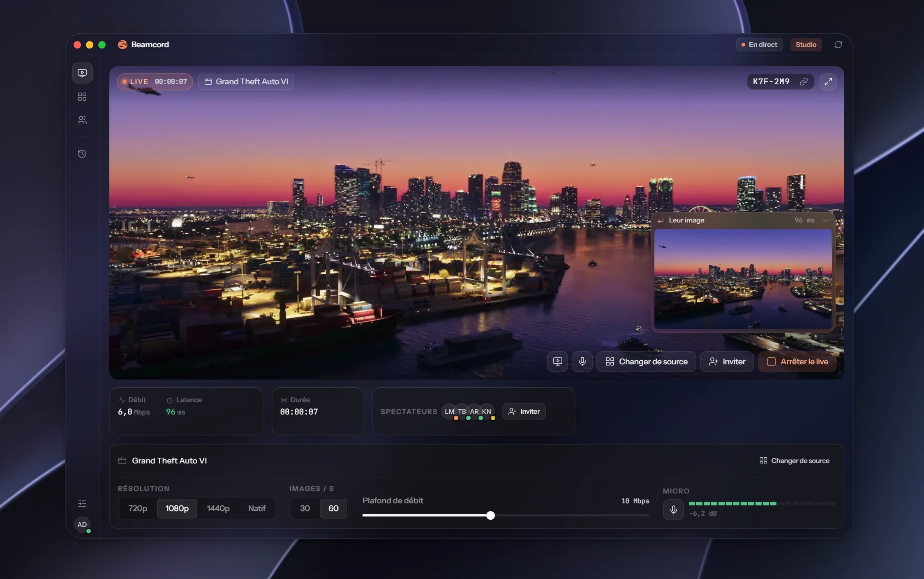Click Arrêter le live button
Image resolution: width=924 pixels, height=579 pixels.
(797, 361)
